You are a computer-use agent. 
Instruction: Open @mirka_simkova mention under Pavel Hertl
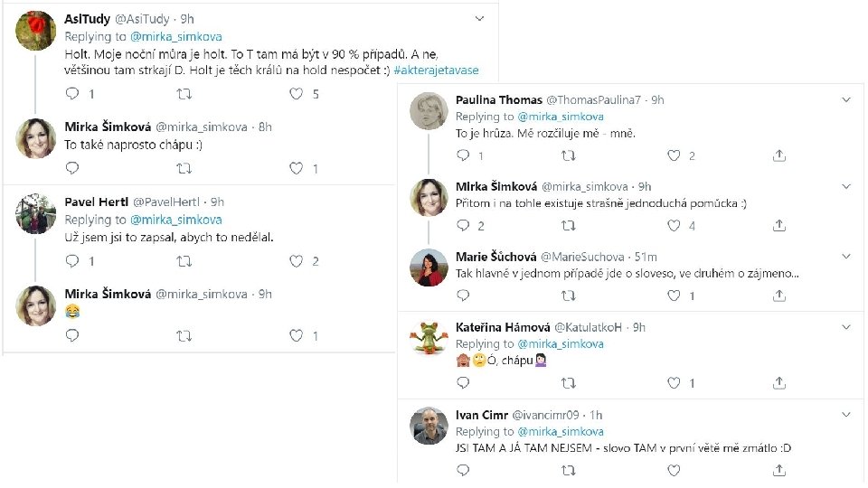pos(176,220)
